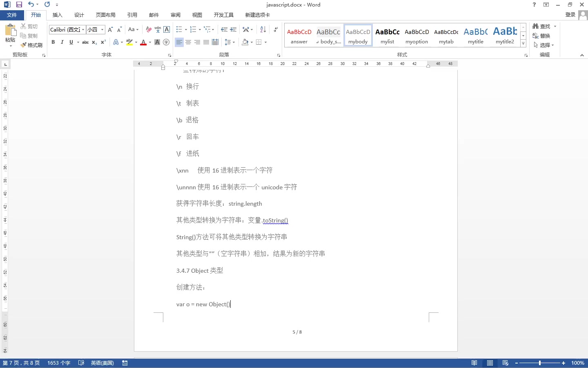Click 登录 to sign in
Viewport: 588px width, 368px height.
coord(570,15)
